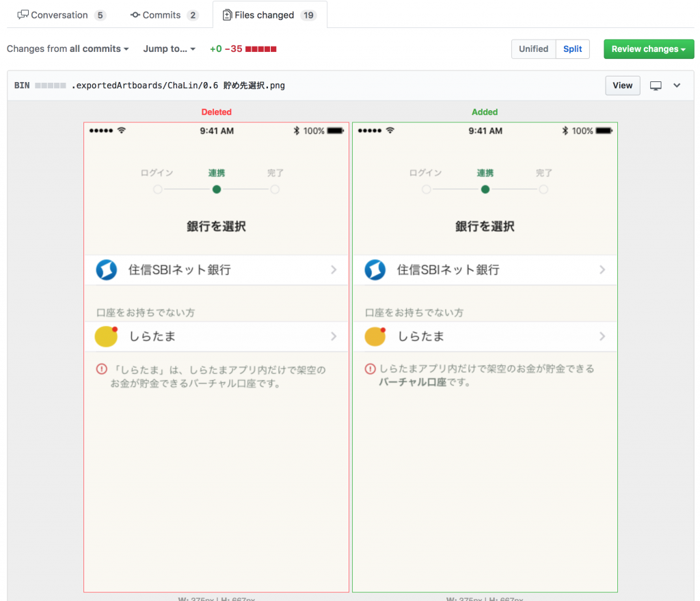Open Changes from all commits dropdown
700x601 pixels.
(x=68, y=49)
